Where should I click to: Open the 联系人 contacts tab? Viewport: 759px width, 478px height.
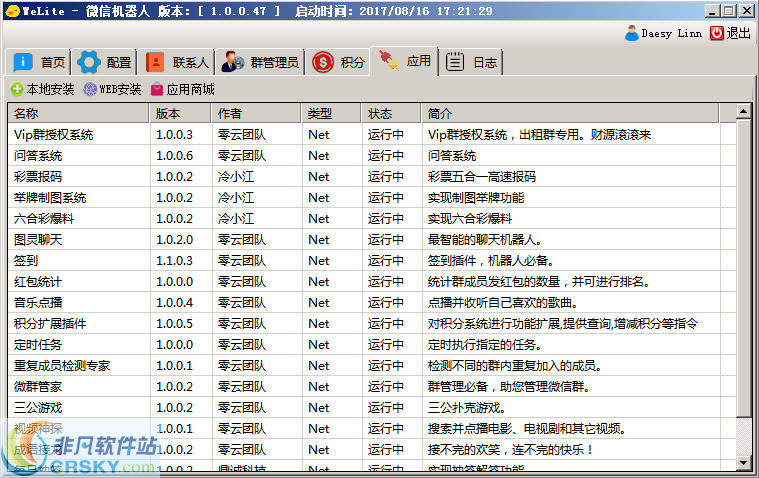click(176, 62)
